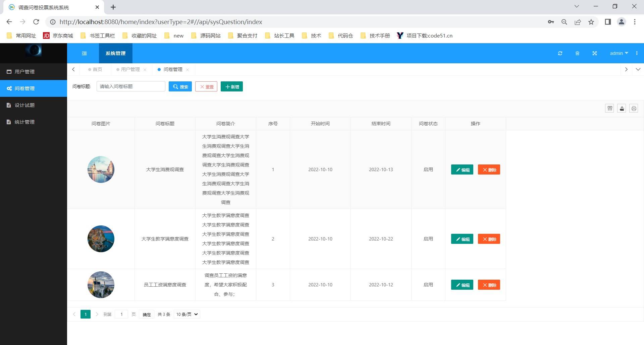Edit the 大学生消费观调查 questionnaire
This screenshot has height=345, width=644.
(x=462, y=169)
